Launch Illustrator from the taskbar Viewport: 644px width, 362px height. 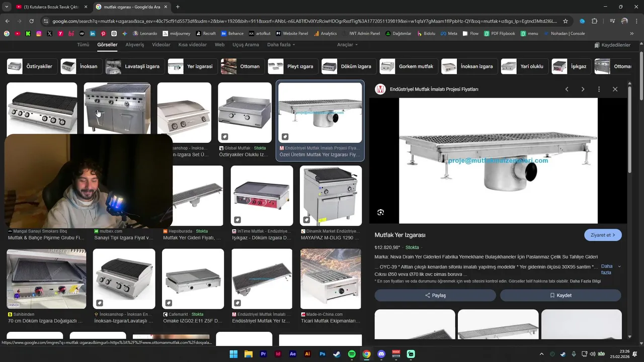307,354
